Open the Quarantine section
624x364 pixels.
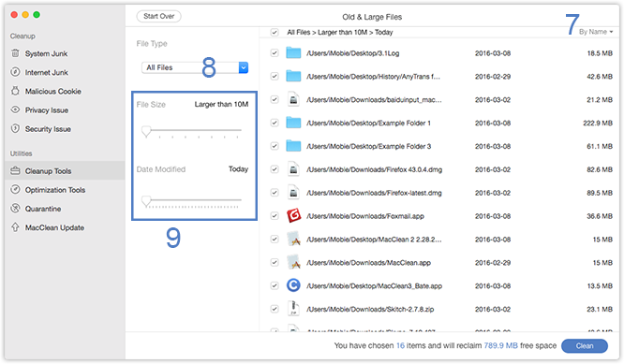43,209
